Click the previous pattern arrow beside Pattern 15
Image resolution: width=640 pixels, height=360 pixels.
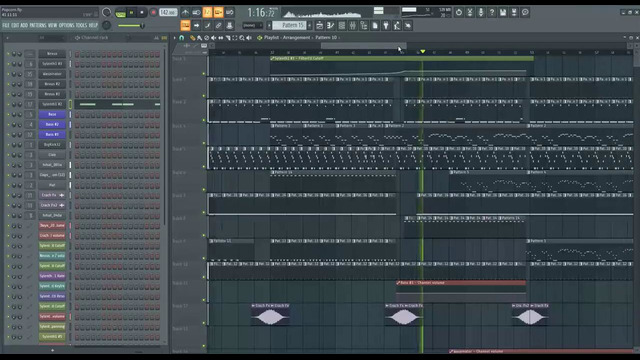[269, 26]
